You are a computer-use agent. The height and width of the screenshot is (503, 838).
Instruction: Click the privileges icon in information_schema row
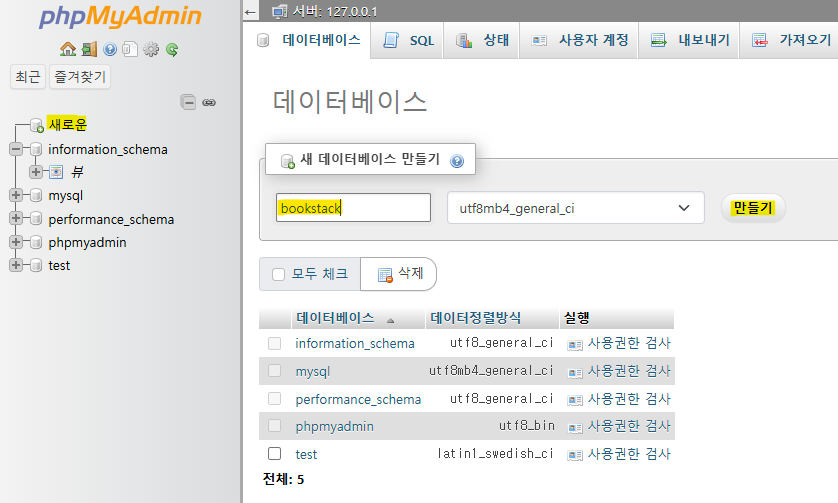(575, 345)
